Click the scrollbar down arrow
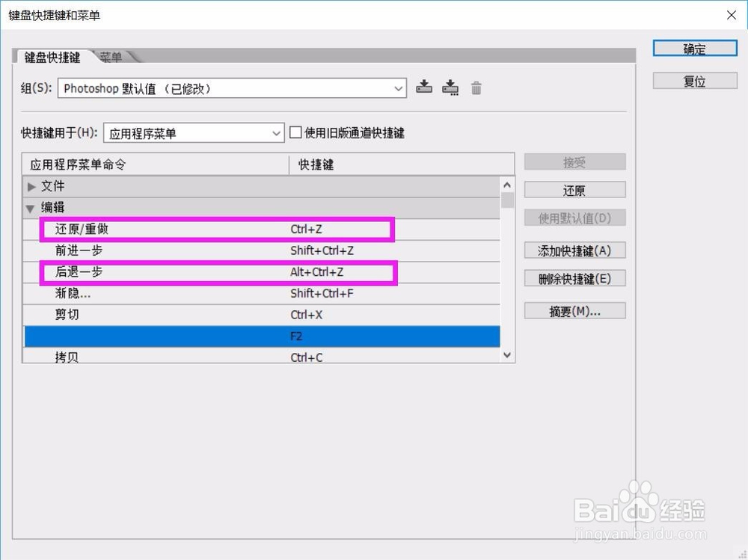 507,355
